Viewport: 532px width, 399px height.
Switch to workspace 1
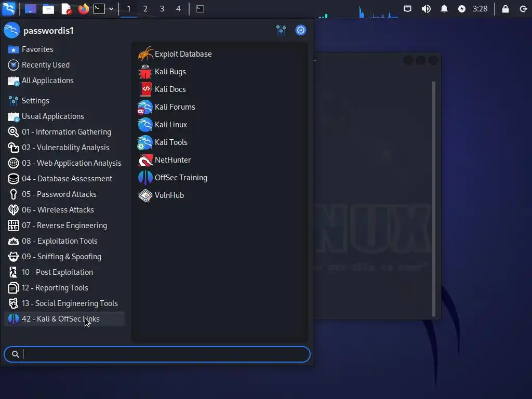click(129, 9)
